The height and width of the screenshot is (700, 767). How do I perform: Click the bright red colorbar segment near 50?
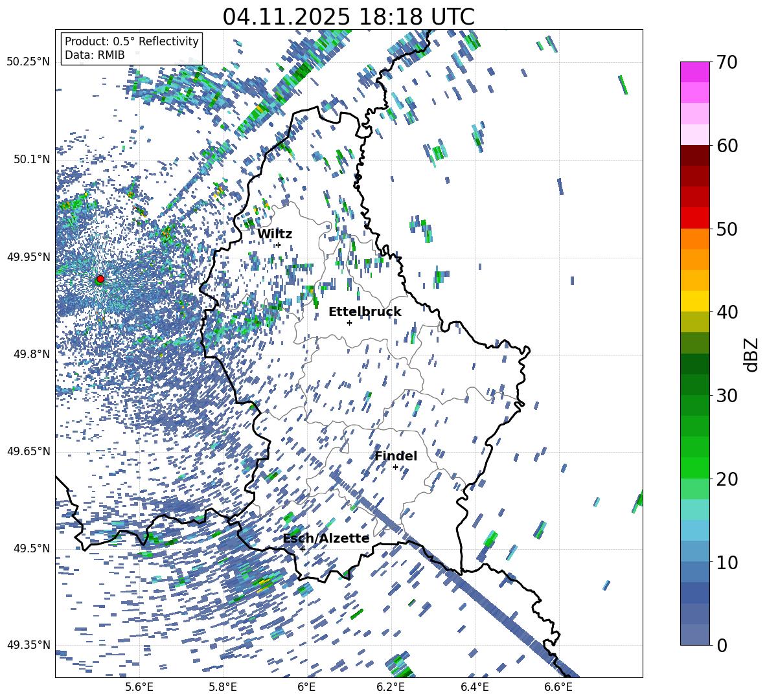pos(695,218)
